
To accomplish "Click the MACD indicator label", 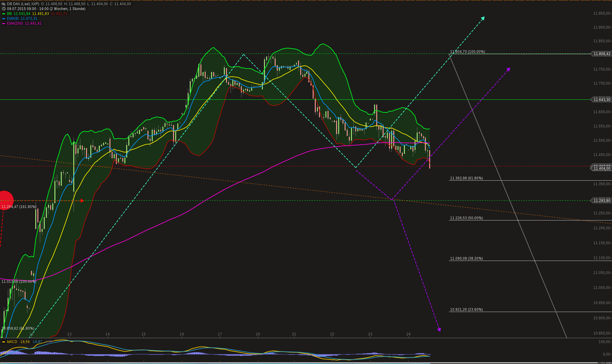I will [x=12, y=342].
